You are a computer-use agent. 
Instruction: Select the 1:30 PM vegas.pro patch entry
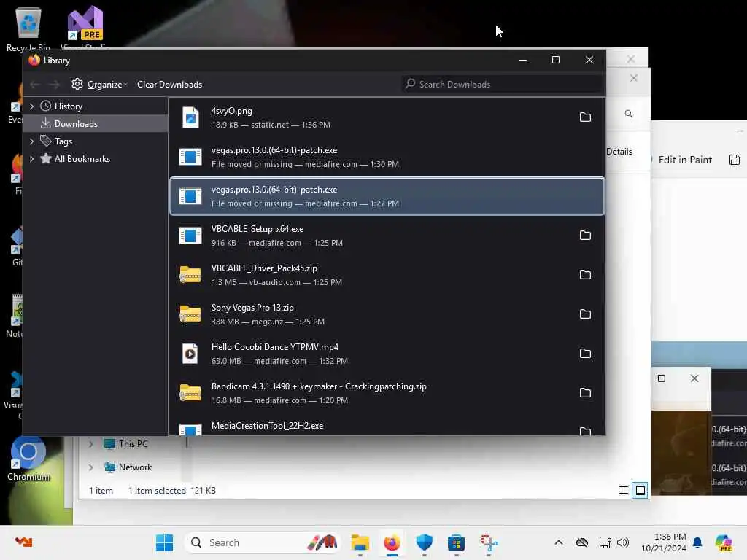click(387, 157)
